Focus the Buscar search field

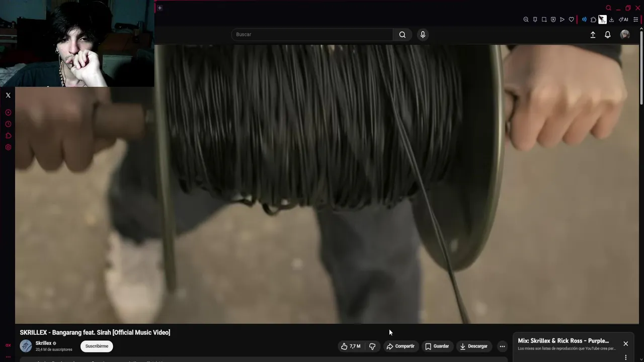[312, 34]
